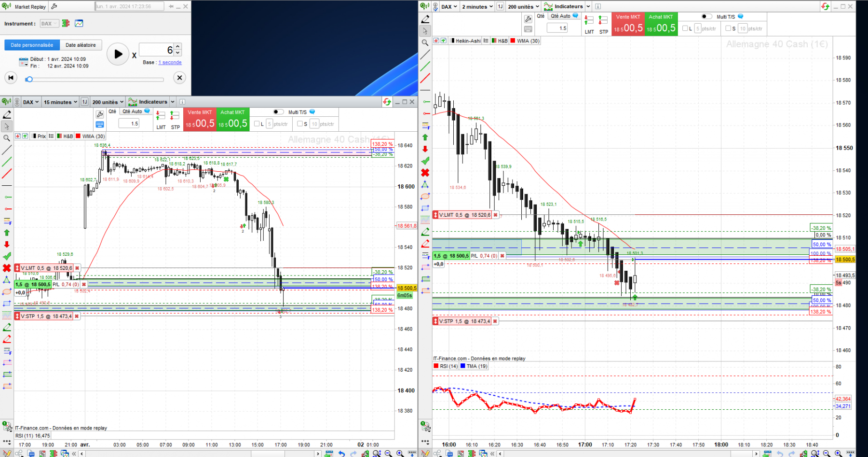The width and height of the screenshot is (868, 457).
Task: Open the 2 minutes timeframe dropdown
Action: (x=477, y=6)
